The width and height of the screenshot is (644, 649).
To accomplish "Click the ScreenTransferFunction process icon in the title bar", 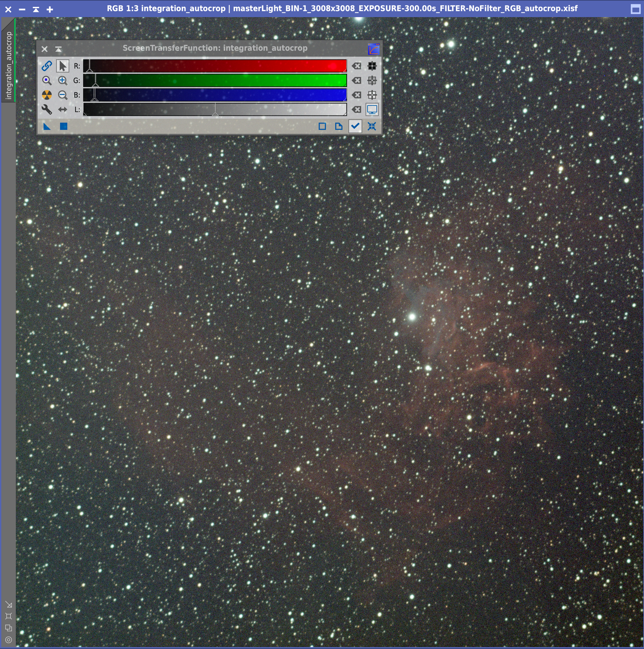I will [374, 49].
